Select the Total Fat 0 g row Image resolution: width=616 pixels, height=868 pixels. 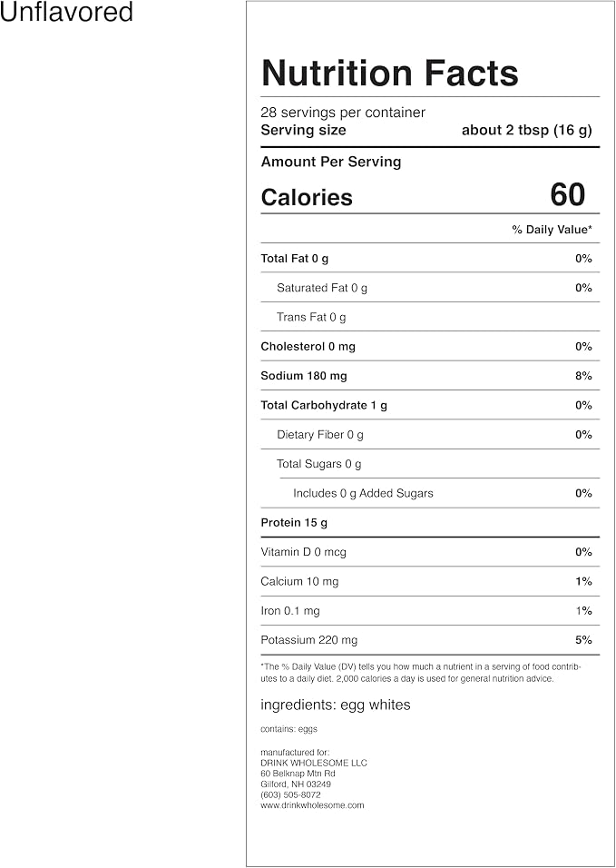tap(426, 259)
